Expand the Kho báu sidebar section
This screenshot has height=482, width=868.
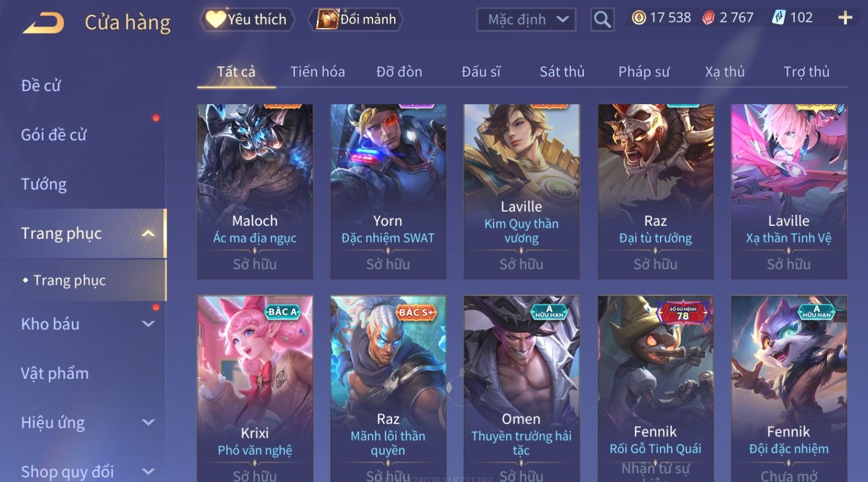(148, 324)
